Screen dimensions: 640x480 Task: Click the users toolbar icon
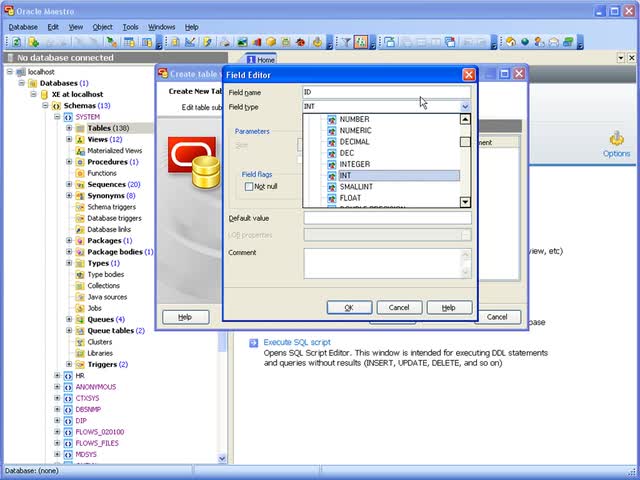[539, 42]
